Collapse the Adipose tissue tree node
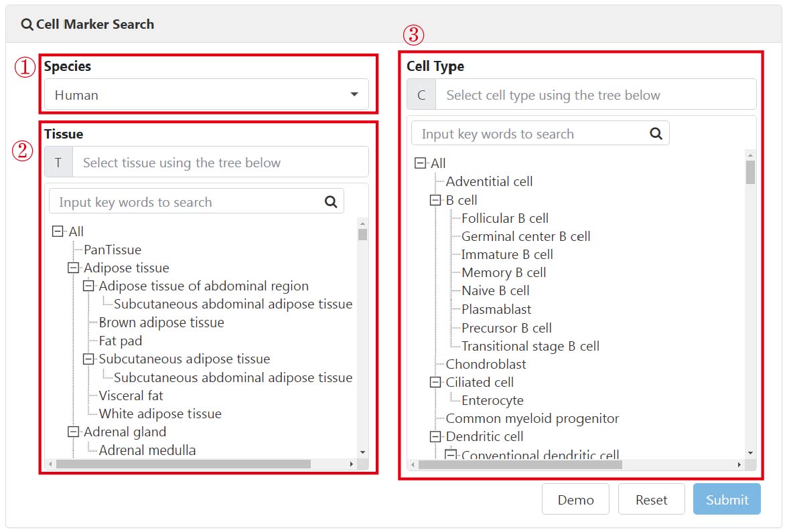The width and height of the screenshot is (789, 532). pyautogui.click(x=74, y=268)
